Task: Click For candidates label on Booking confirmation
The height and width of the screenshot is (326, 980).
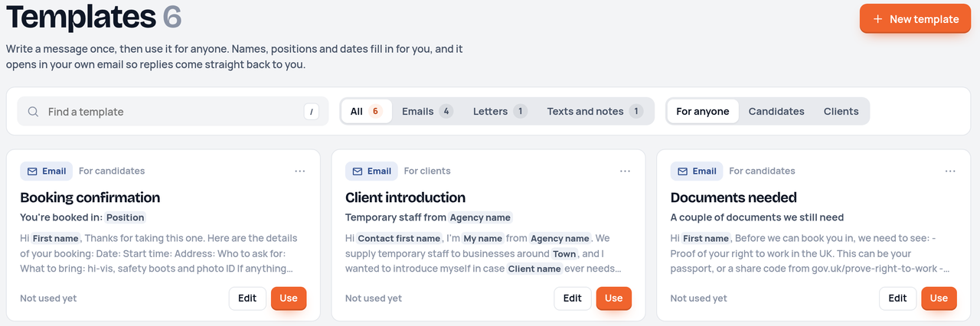Action: (x=112, y=171)
